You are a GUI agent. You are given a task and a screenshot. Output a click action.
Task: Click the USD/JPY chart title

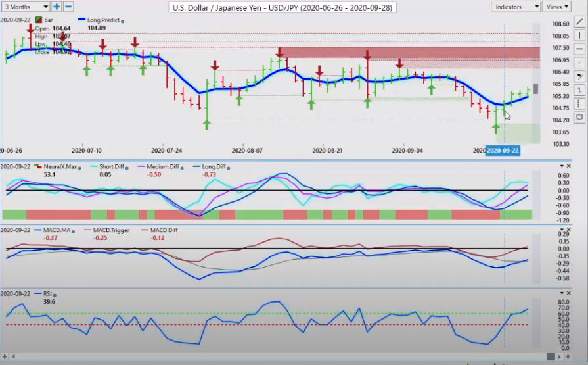(x=282, y=7)
